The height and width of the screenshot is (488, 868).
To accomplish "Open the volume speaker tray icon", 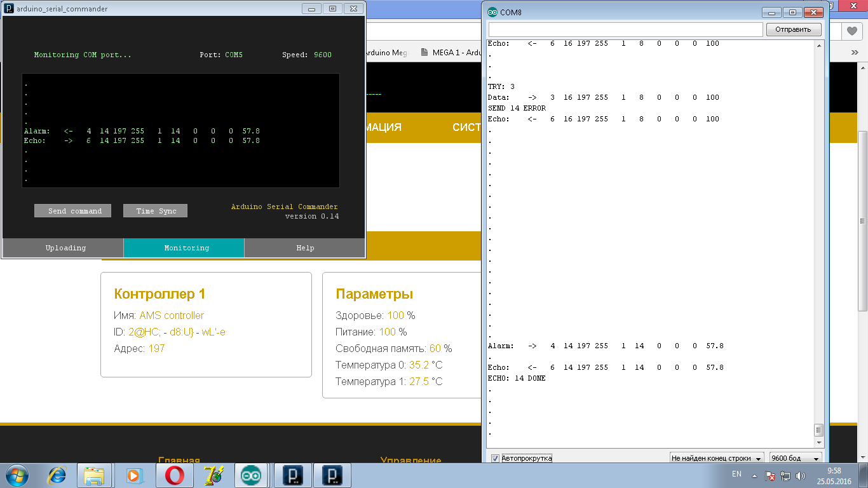I will 801,475.
